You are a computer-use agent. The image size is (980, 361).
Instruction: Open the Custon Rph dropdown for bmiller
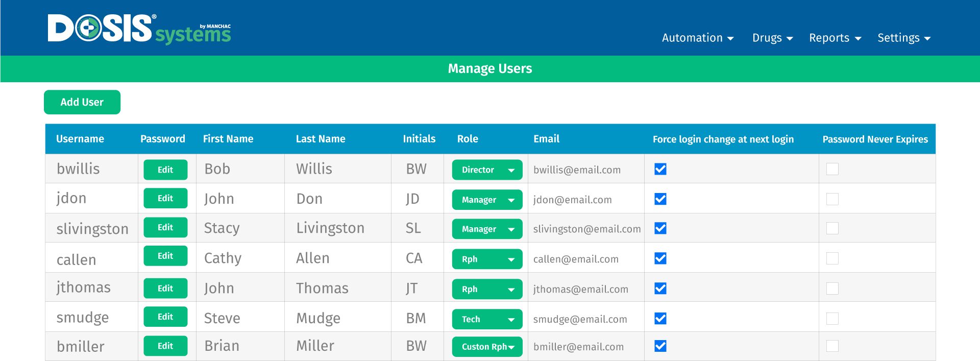[487, 347]
